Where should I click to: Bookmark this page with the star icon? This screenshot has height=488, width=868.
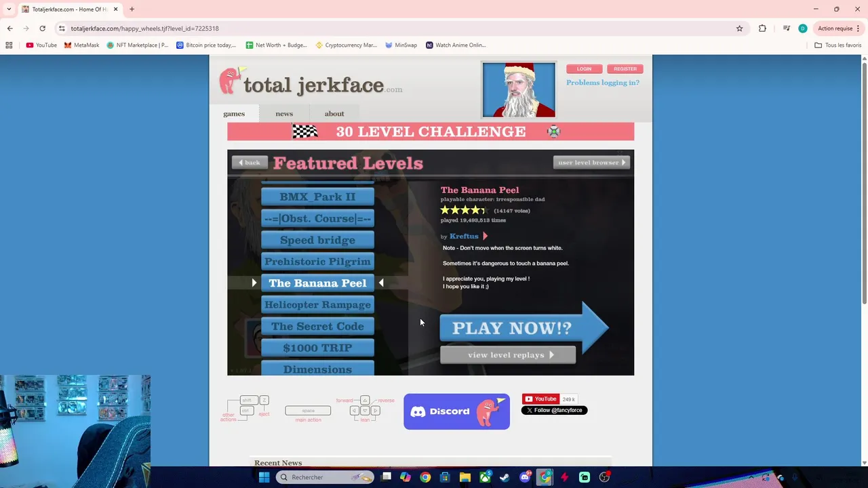click(739, 28)
